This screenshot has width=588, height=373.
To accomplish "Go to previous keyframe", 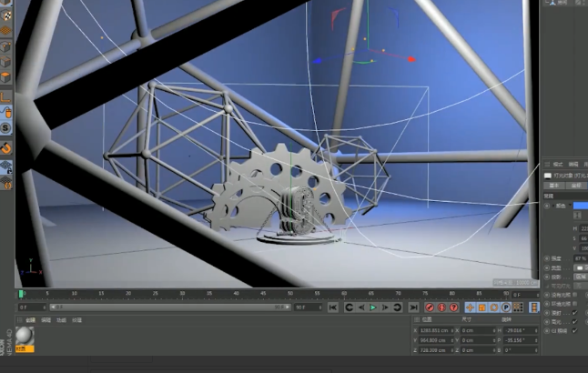I will (x=350, y=307).
